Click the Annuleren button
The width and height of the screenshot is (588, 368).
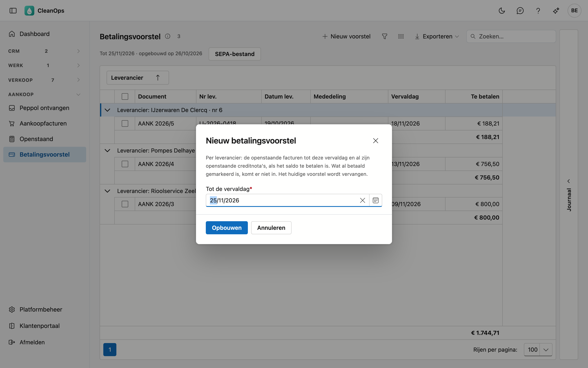[x=271, y=228]
